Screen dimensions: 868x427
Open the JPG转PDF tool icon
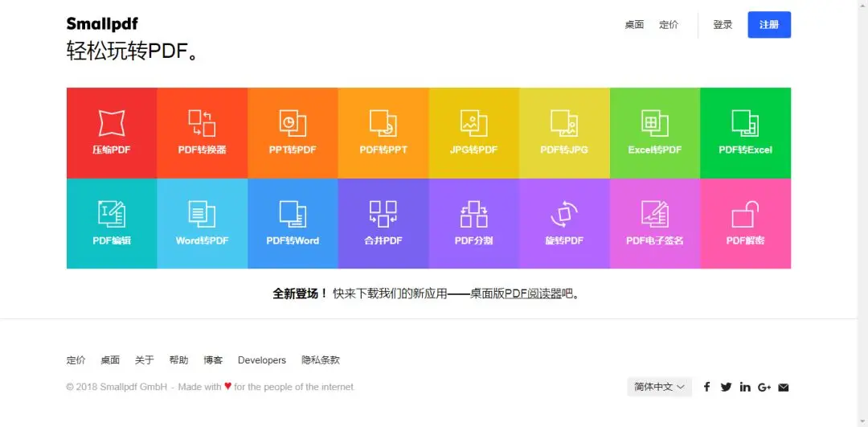coord(474,123)
